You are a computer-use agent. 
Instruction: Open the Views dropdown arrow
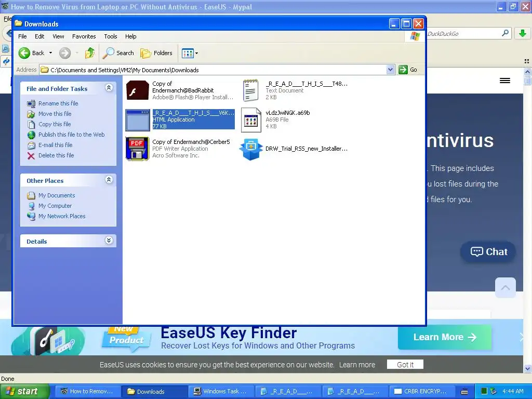coord(196,54)
